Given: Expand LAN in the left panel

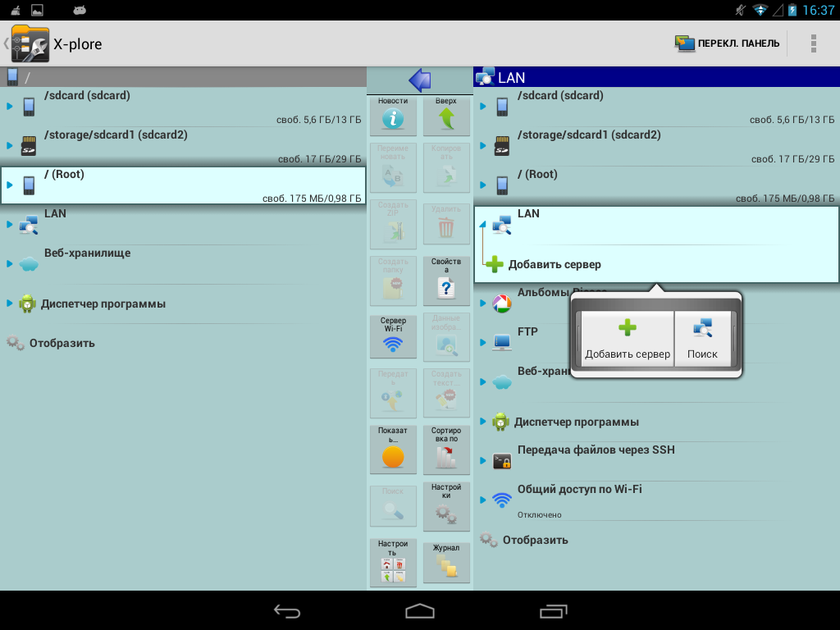Looking at the screenshot, I should click(x=10, y=225).
